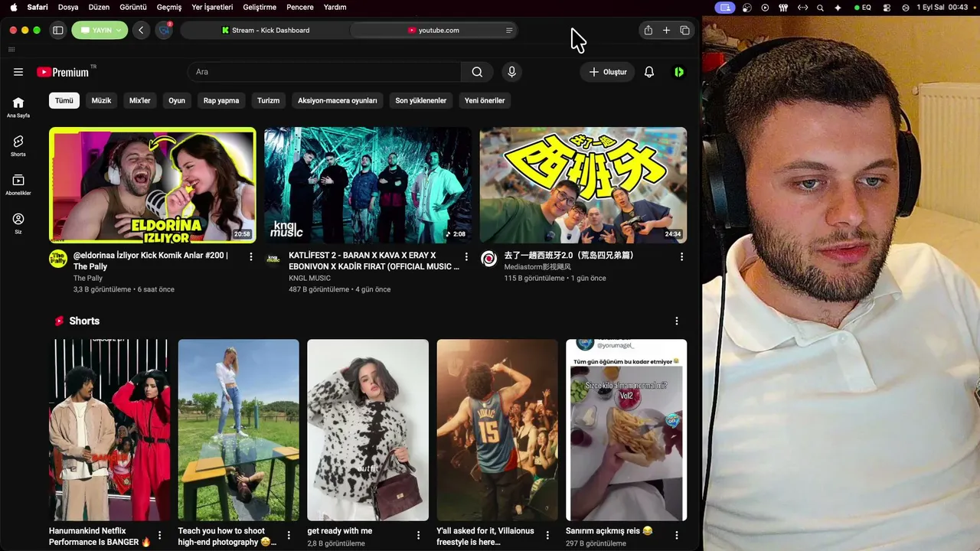Select the Yeni öneriler chip
This screenshot has width=980, height=551.
[485, 100]
